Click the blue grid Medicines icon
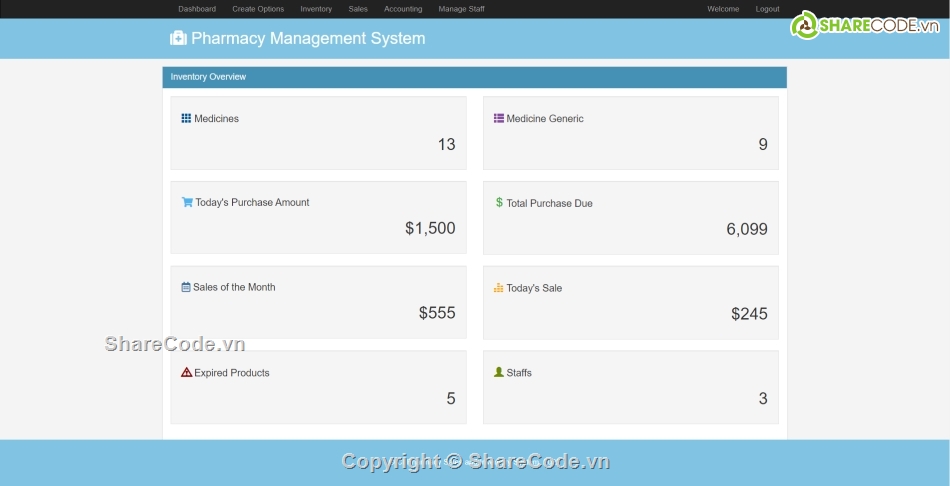This screenshot has height=486, width=950. [x=186, y=118]
